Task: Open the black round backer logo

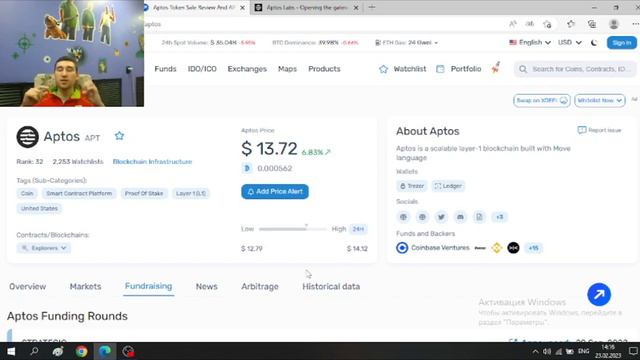Action: pos(513,248)
